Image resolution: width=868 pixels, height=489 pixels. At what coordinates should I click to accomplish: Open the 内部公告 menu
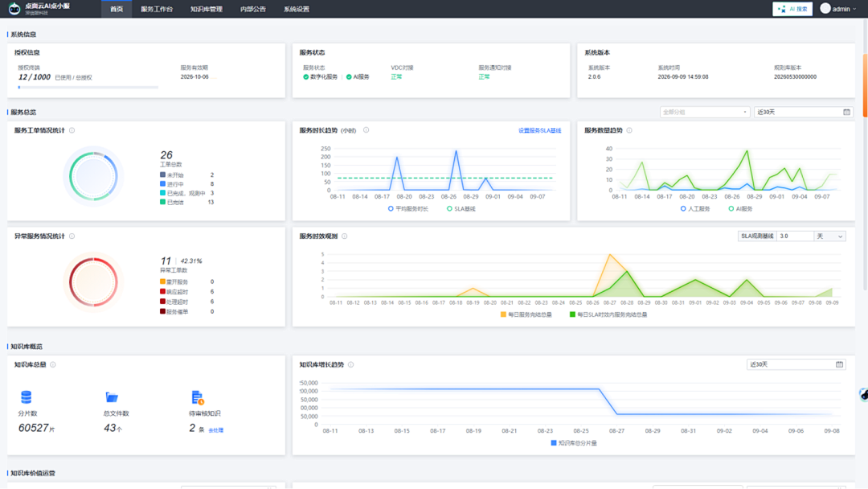click(x=253, y=9)
